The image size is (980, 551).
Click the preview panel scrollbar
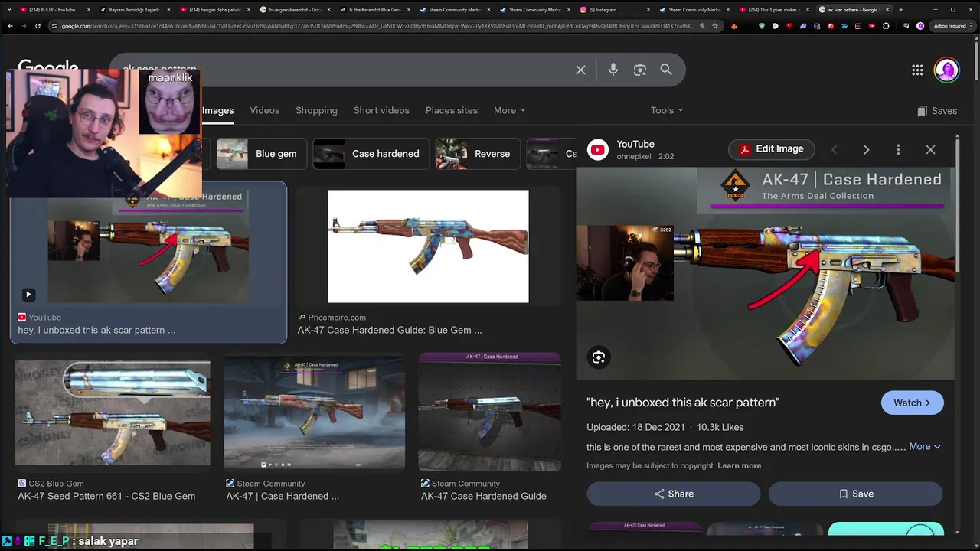[x=957, y=207]
